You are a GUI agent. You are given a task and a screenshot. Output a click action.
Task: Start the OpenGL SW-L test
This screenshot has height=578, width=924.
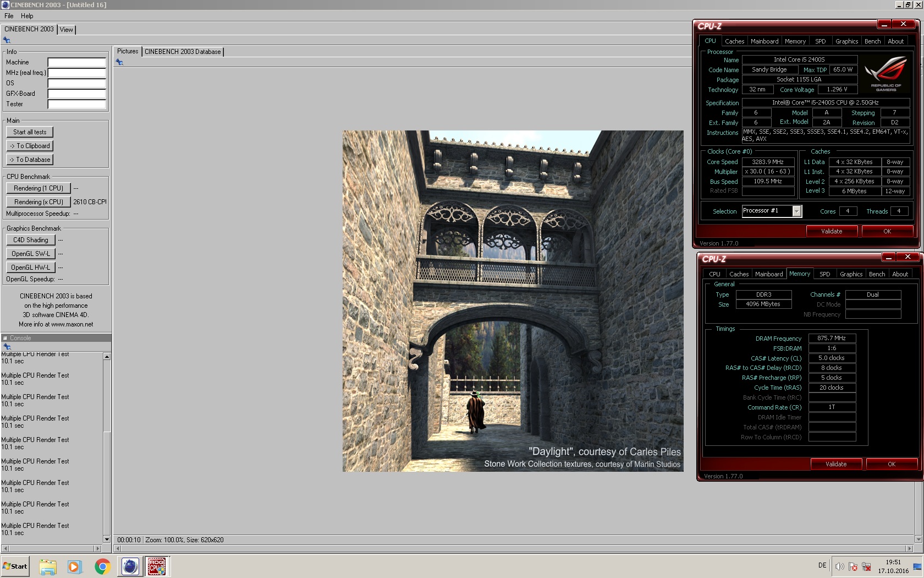[31, 254]
